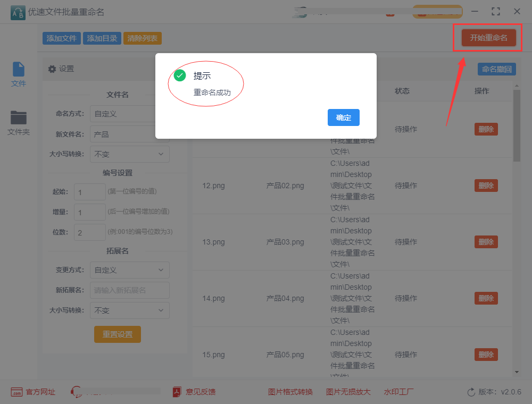Click the 增量 number field
Image resolution: width=532 pixels, height=404 pixels.
click(x=90, y=212)
